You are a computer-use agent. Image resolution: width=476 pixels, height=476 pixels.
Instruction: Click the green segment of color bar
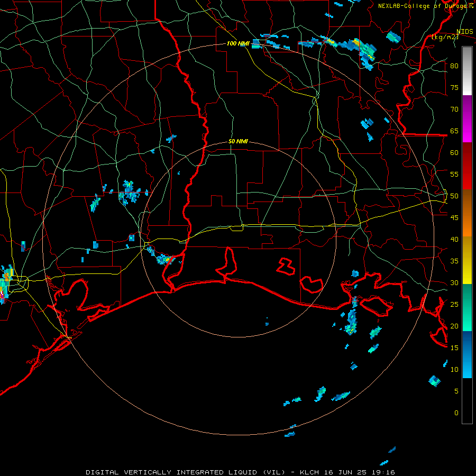(x=467, y=307)
